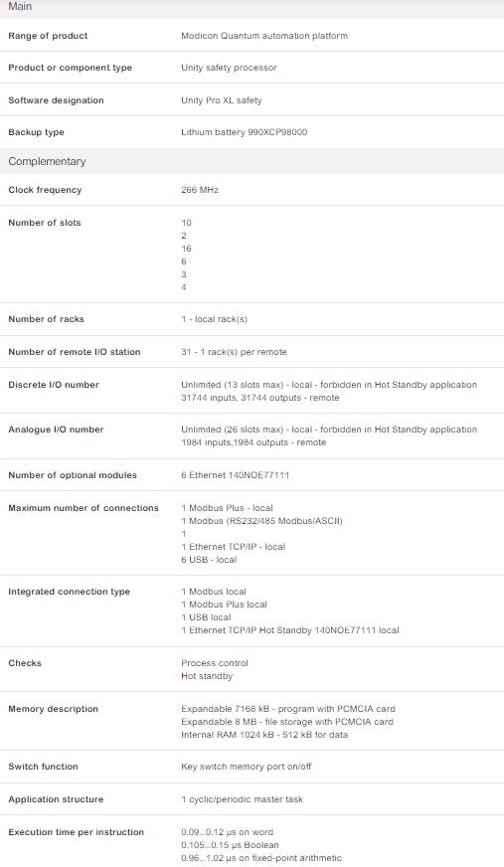Image resolution: width=504 pixels, height=867 pixels.
Task: Click Key switch memory port on/off value
Action: 246,767
